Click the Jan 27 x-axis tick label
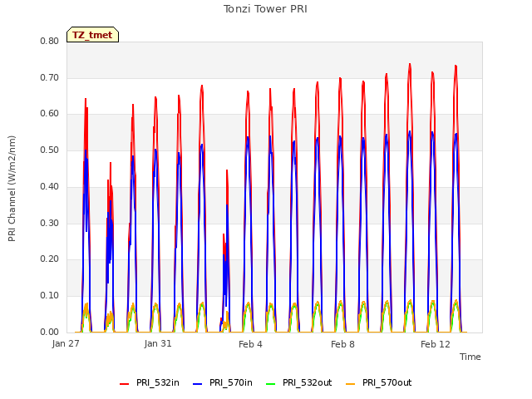532x399 pixels. (66, 343)
